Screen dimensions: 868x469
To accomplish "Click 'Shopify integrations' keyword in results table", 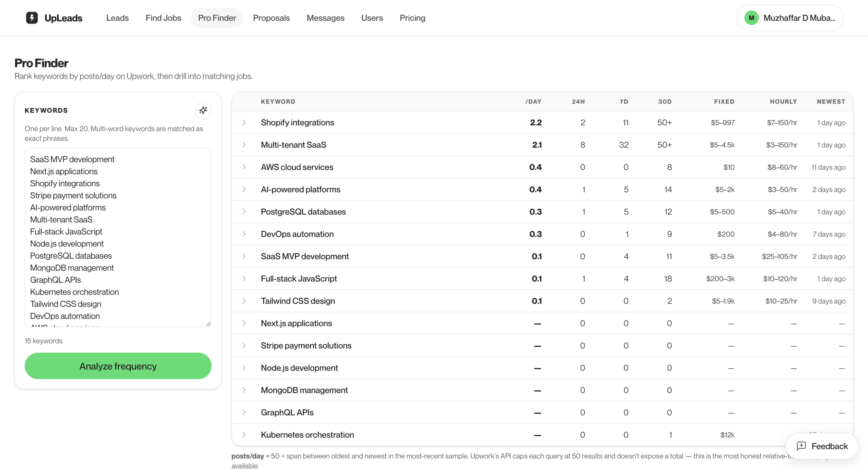I will pos(297,122).
